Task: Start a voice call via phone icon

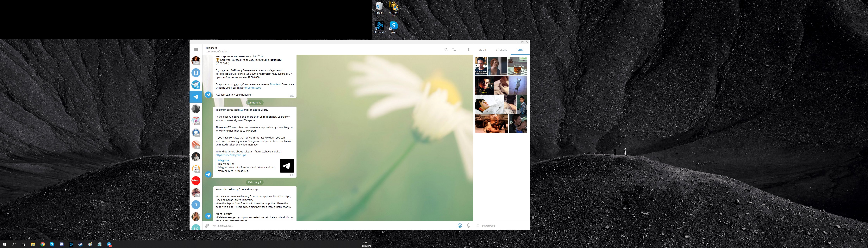Action: coord(454,50)
